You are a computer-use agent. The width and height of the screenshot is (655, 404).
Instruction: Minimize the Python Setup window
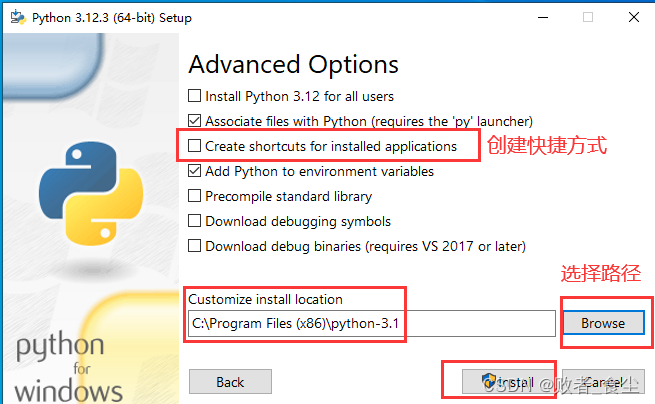541,17
